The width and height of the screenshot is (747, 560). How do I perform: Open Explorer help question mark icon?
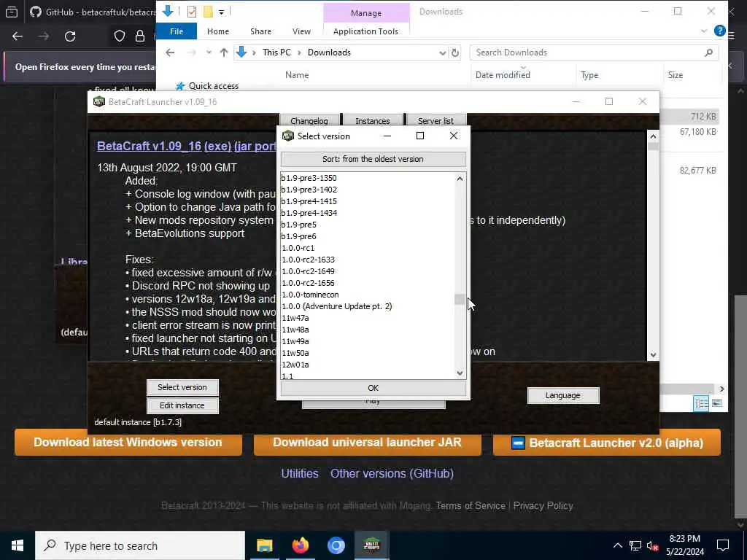point(720,31)
